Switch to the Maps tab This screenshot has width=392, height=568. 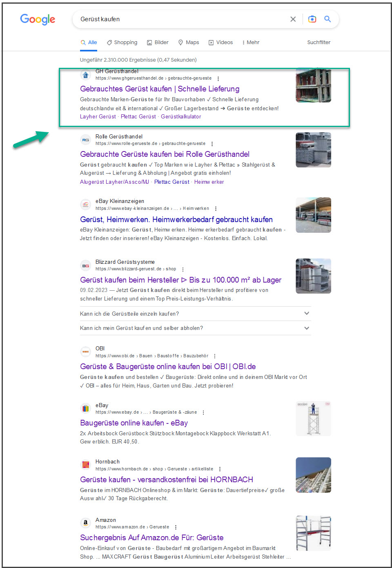pyautogui.click(x=189, y=42)
